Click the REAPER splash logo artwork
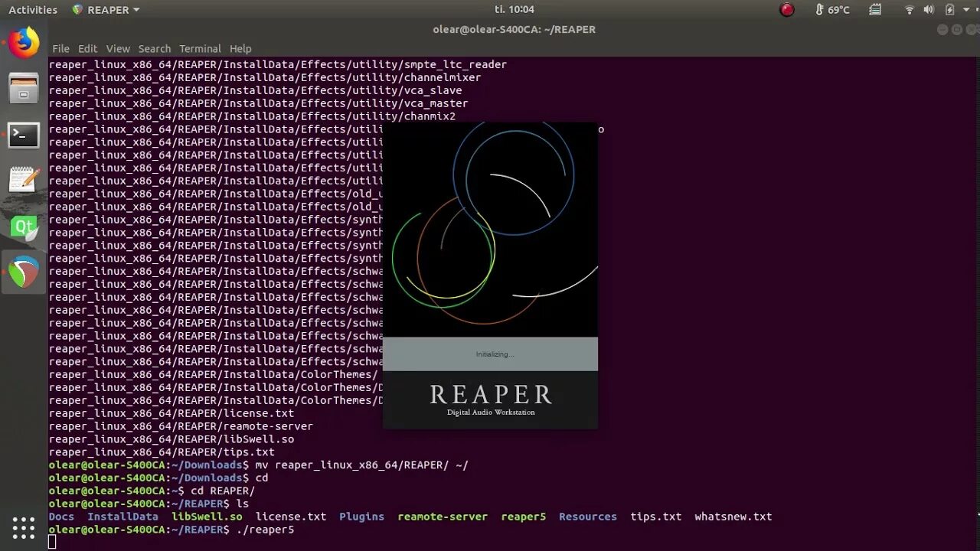 point(490,230)
